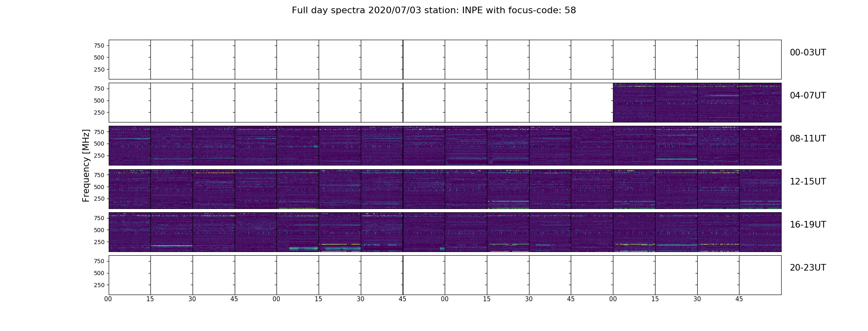Open the 12-15UT spectrogram panel at 15:00-15:15
The image size is (868, 331).
point(634,189)
